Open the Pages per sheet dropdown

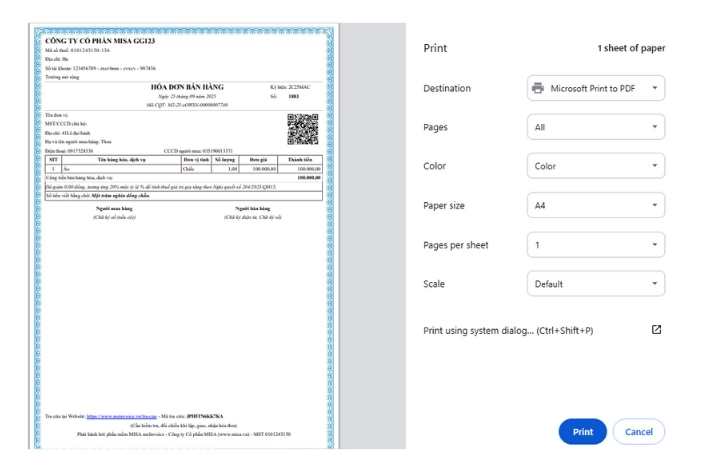coord(596,245)
